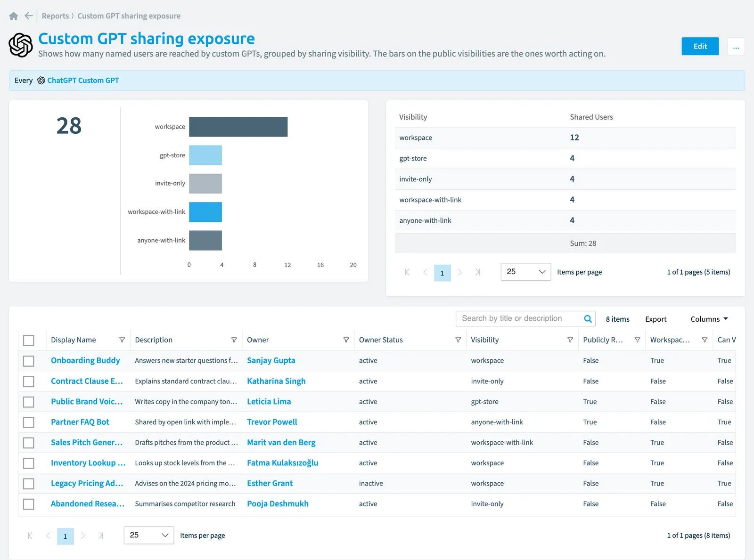Open the Publicly R… column filter
Screen dimensions: 754x560
[637, 340]
